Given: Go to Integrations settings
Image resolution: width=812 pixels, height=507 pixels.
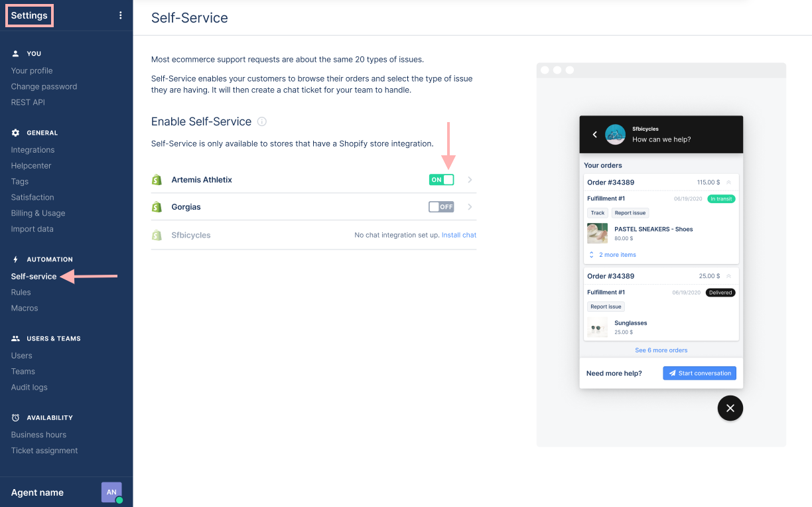Looking at the screenshot, I should point(33,150).
